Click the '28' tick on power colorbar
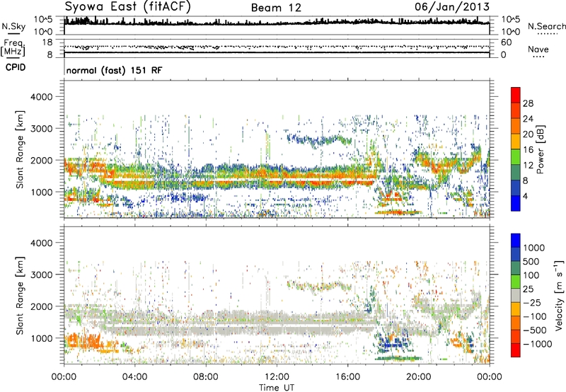The image size is (566, 392). coord(528,103)
